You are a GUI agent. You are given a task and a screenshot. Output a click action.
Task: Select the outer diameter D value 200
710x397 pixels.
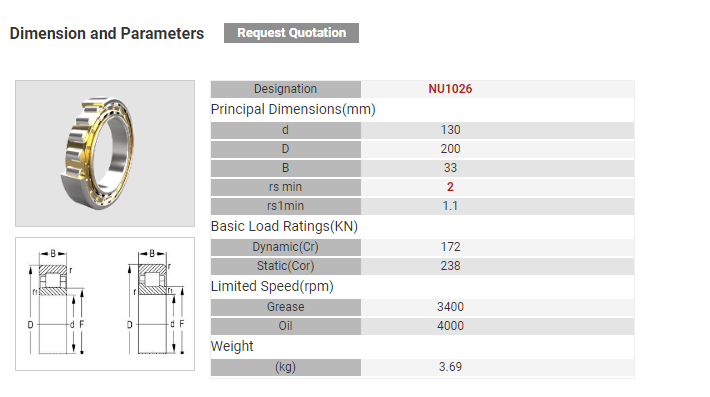pyautogui.click(x=450, y=149)
